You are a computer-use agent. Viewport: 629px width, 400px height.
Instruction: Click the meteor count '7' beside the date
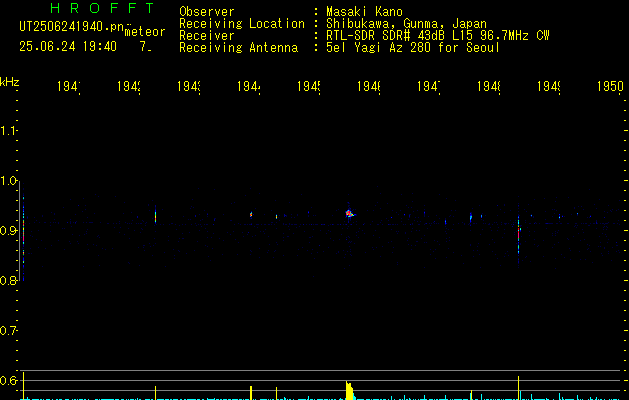pos(143,47)
